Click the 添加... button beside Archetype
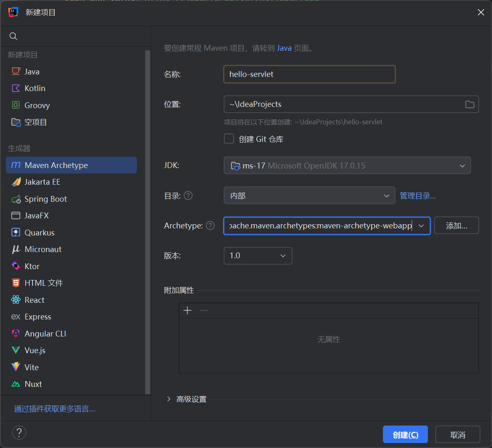The width and height of the screenshot is (492, 448). tap(457, 225)
